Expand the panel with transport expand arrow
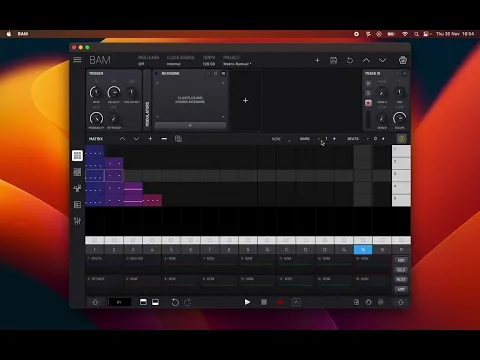The width and height of the screenshot is (480, 360). point(296,302)
